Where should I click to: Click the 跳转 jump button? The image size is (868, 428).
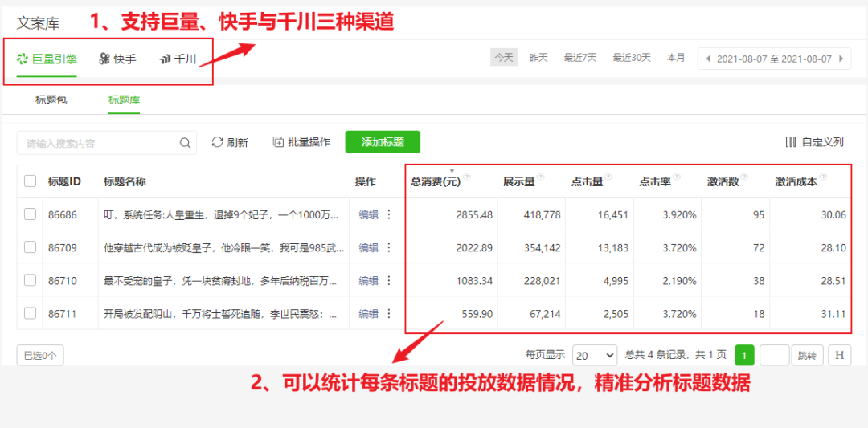point(807,355)
